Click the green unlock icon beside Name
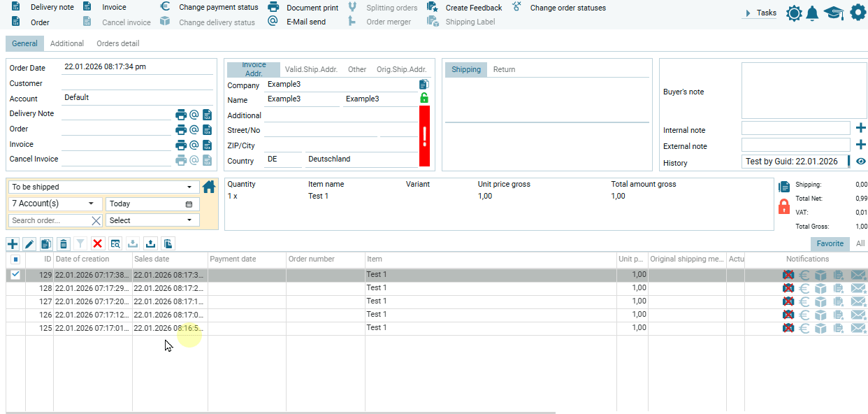 tap(424, 99)
